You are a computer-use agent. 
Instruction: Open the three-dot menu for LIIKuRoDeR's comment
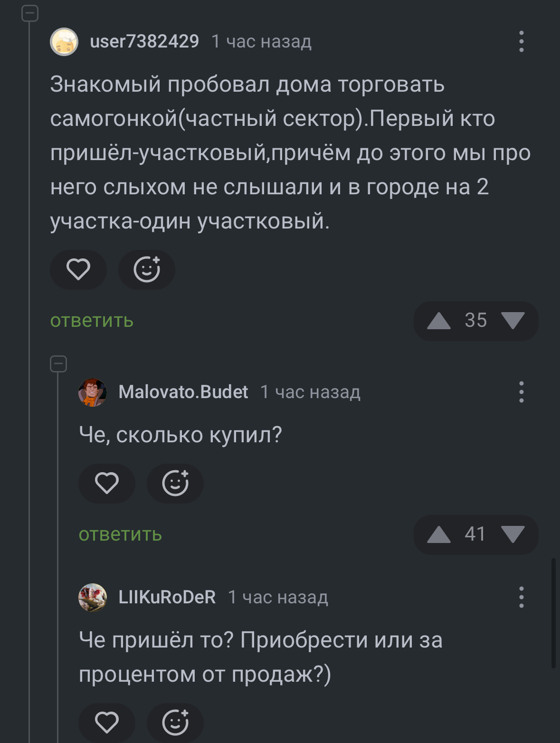coord(521,597)
